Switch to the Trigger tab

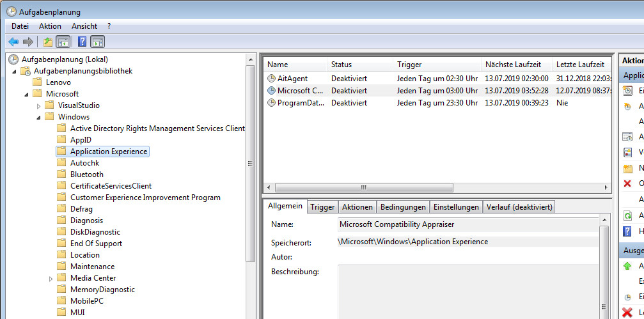point(322,207)
